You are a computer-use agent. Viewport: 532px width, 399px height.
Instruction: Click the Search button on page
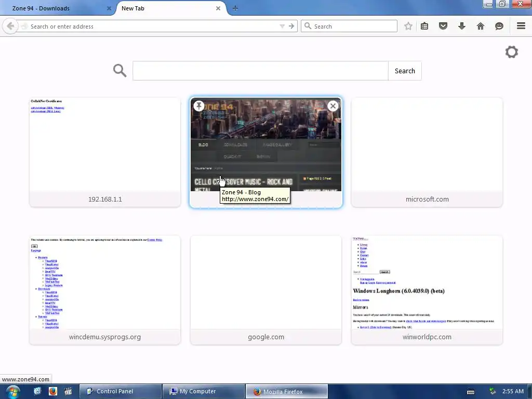(x=405, y=71)
